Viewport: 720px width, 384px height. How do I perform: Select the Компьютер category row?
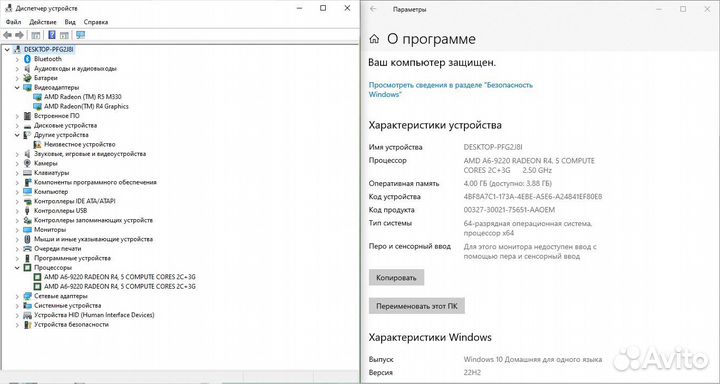[51, 192]
